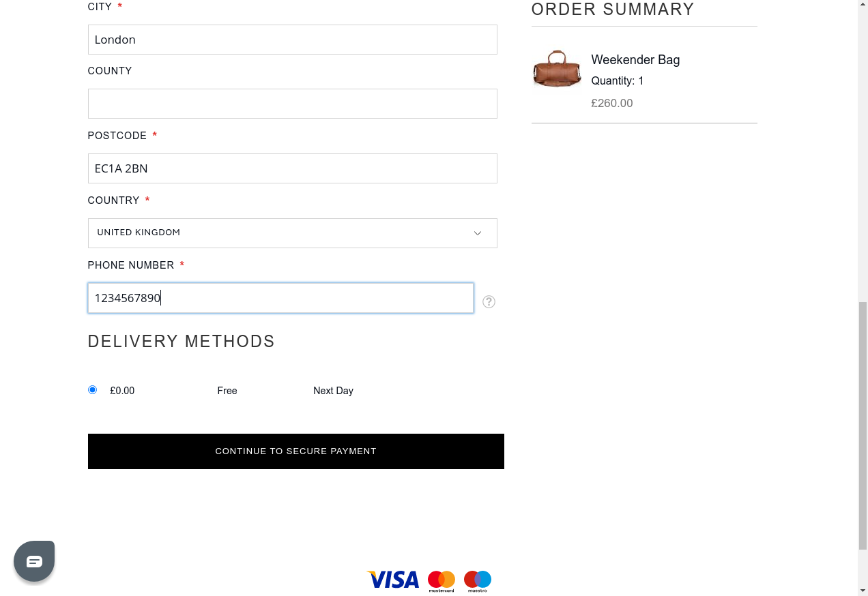Click the Weekender Bag product thumbnail
Viewport: 868px width, 596px height.
click(557, 69)
